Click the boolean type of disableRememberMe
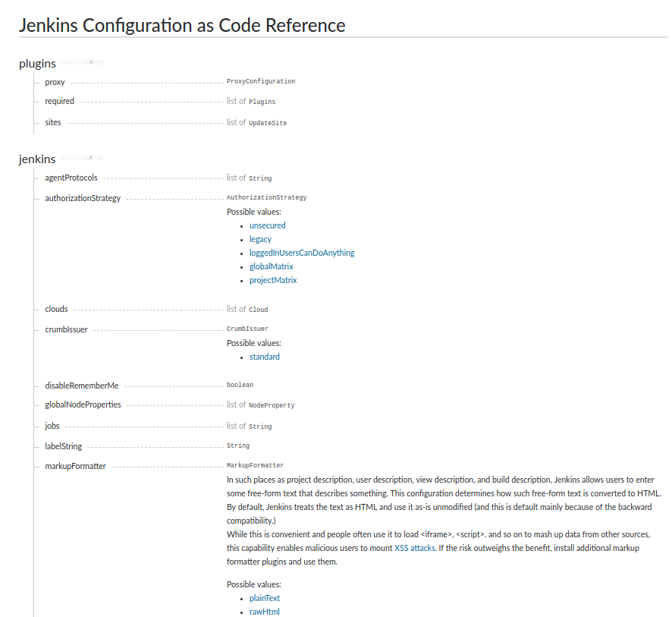The width and height of the screenshot is (672, 617). [x=240, y=385]
